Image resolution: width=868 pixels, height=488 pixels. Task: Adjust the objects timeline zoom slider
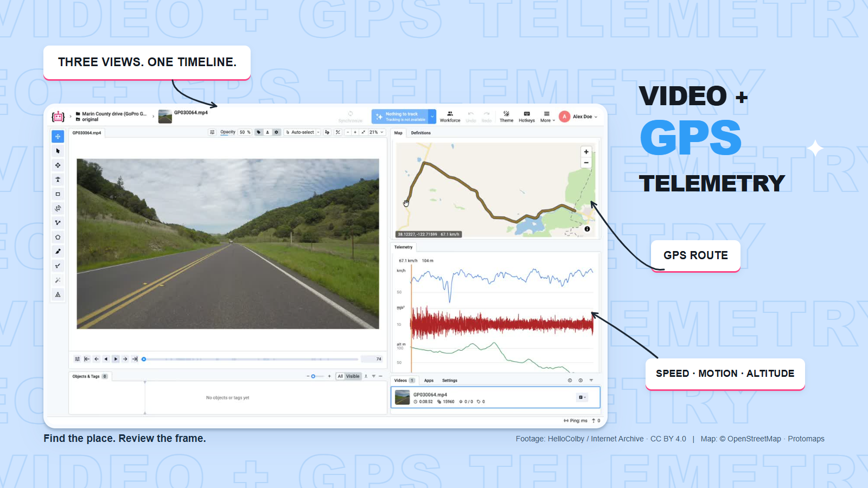pyautogui.click(x=313, y=376)
